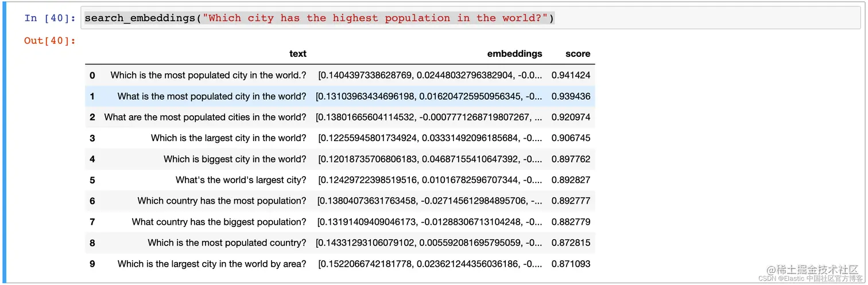
Task: Click row index 2 of the dataframe
Action: (x=92, y=117)
